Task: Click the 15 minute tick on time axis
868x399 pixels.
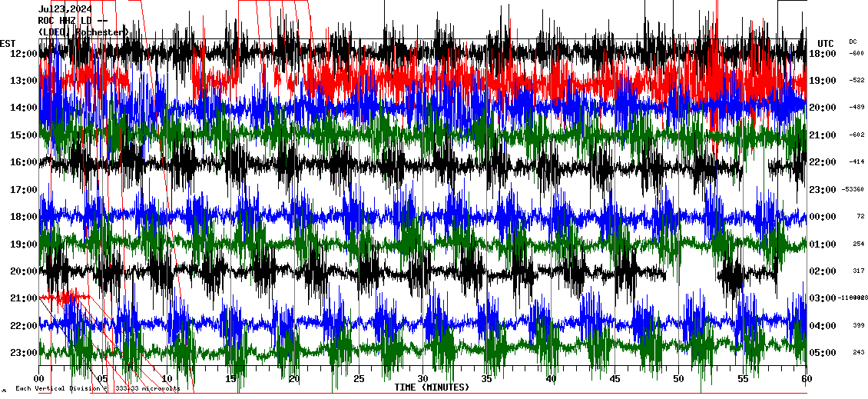Action: pos(230,379)
